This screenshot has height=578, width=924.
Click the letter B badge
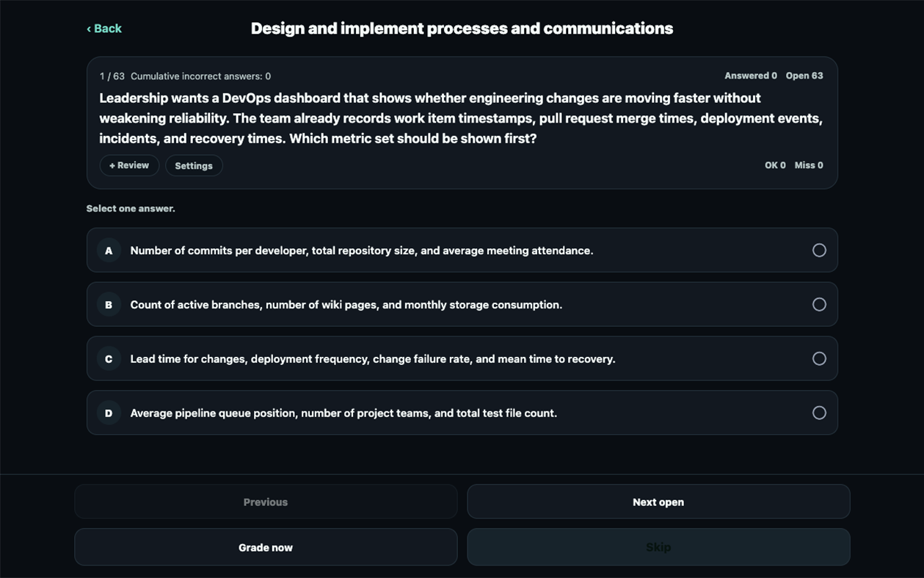pos(109,305)
